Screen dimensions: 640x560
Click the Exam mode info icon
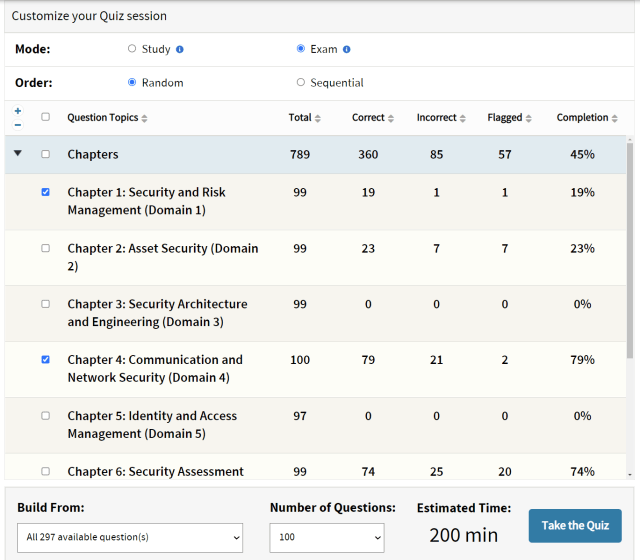tap(346, 49)
